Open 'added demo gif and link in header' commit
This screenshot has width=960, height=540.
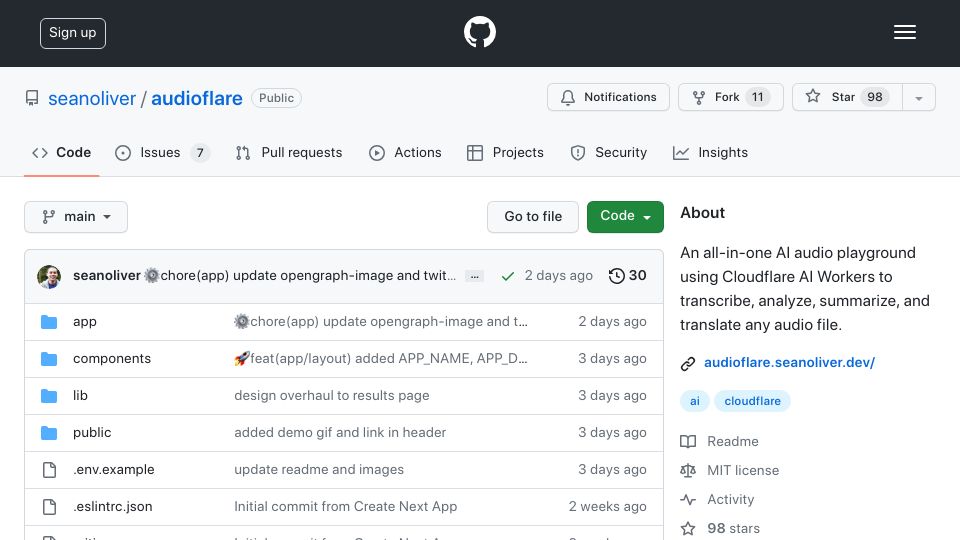[x=340, y=433]
